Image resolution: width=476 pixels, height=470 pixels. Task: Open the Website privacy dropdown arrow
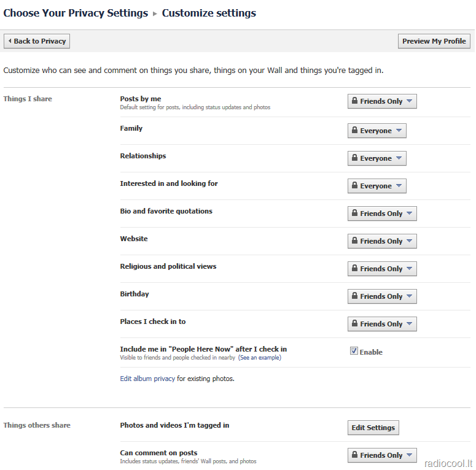tap(409, 241)
